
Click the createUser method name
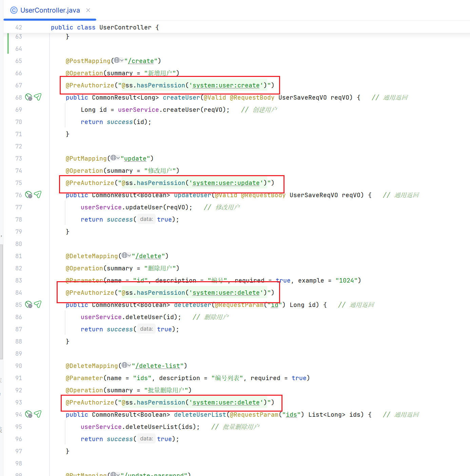coord(181,98)
